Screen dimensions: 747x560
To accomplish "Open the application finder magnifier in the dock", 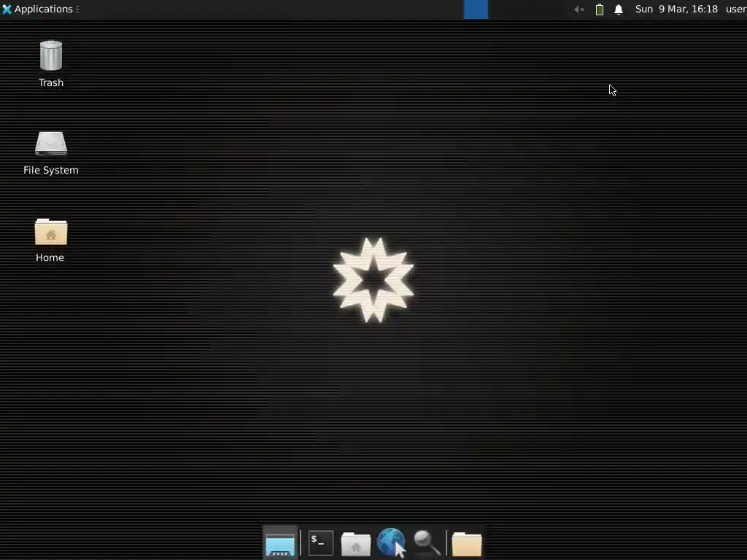I will [x=427, y=542].
